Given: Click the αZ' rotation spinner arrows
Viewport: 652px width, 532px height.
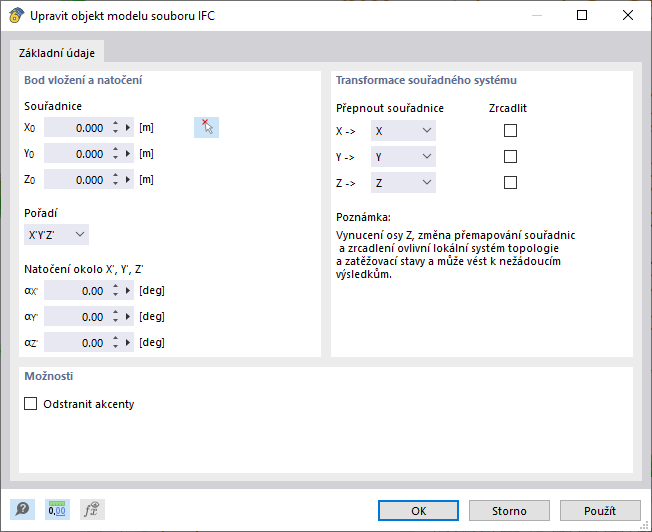Looking at the screenshot, I should pyautogui.click(x=115, y=343).
